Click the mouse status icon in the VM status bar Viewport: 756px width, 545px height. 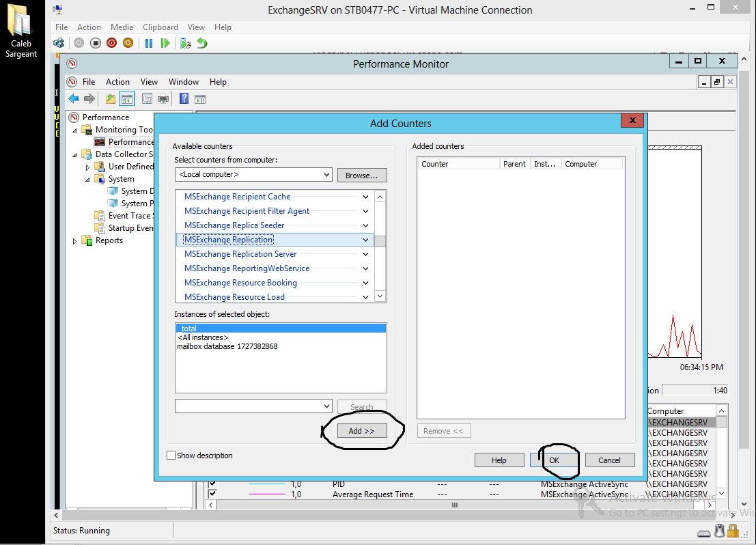pyautogui.click(x=720, y=531)
